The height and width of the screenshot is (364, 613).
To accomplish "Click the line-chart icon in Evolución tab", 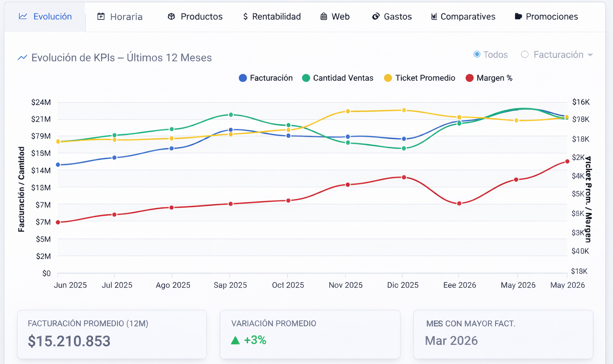I will (23, 16).
